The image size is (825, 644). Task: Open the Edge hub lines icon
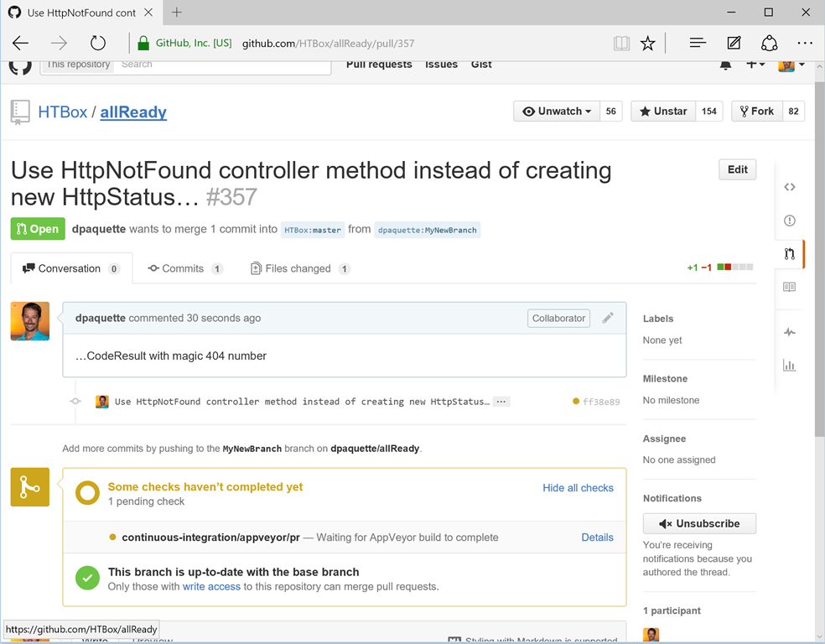(698, 43)
